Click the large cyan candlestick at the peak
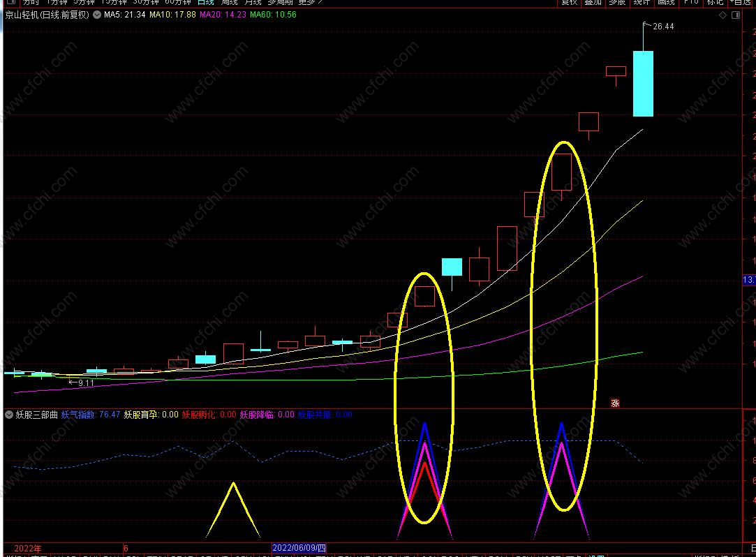Screen dimensions: 756x557 (x=643, y=83)
